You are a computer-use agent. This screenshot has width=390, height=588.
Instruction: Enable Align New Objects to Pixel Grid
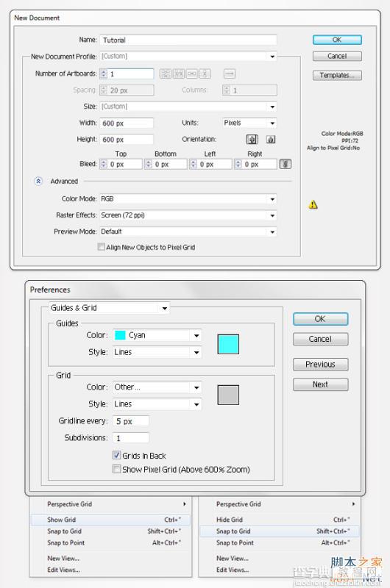coord(101,247)
